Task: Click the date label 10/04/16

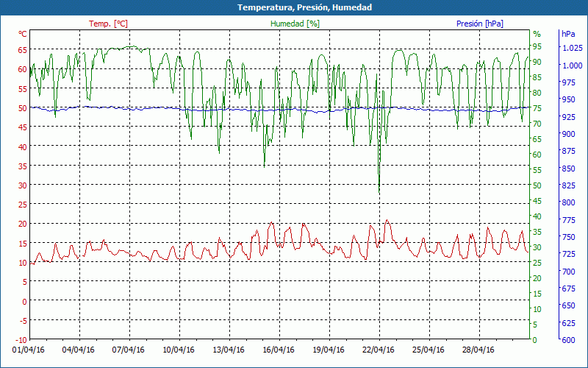Action: [179, 350]
